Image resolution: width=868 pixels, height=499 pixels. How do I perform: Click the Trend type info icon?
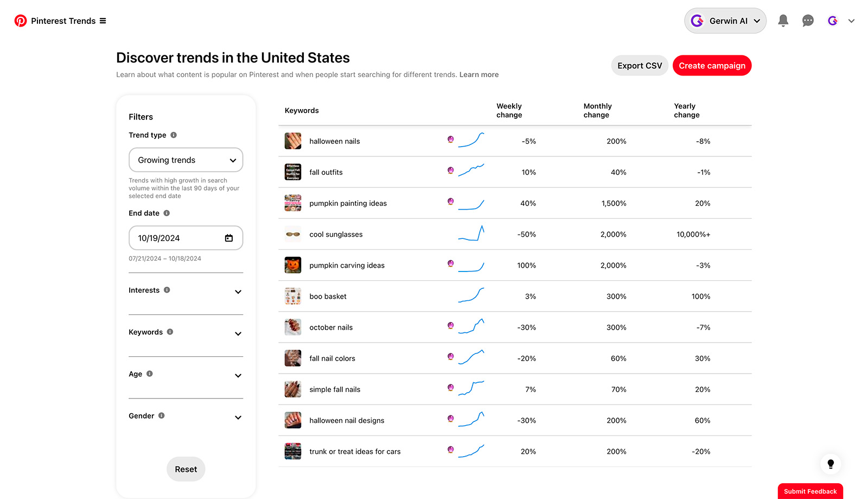tap(174, 135)
